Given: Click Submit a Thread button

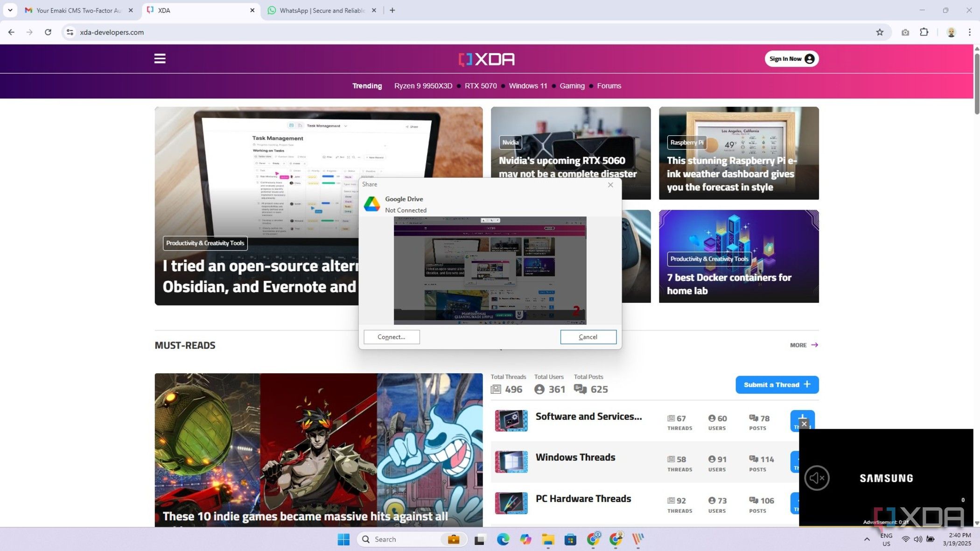Looking at the screenshot, I should point(777,385).
